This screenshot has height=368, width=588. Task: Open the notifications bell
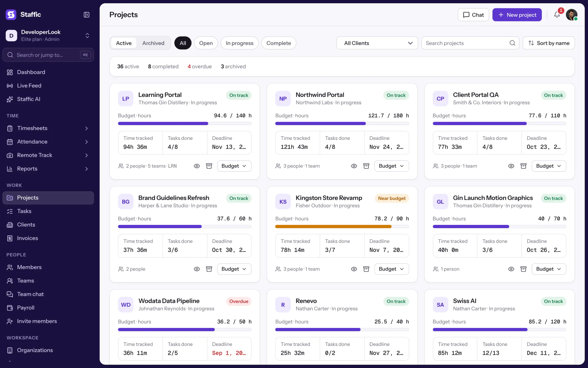pyautogui.click(x=557, y=15)
